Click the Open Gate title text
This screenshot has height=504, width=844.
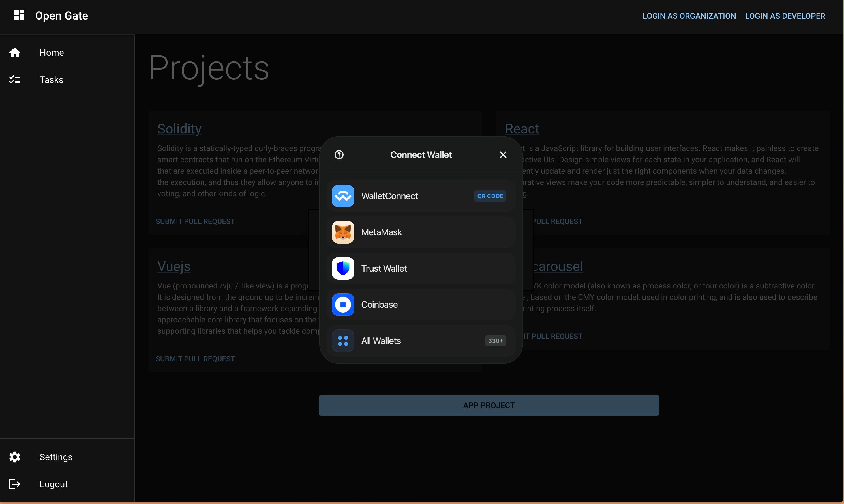(x=61, y=16)
